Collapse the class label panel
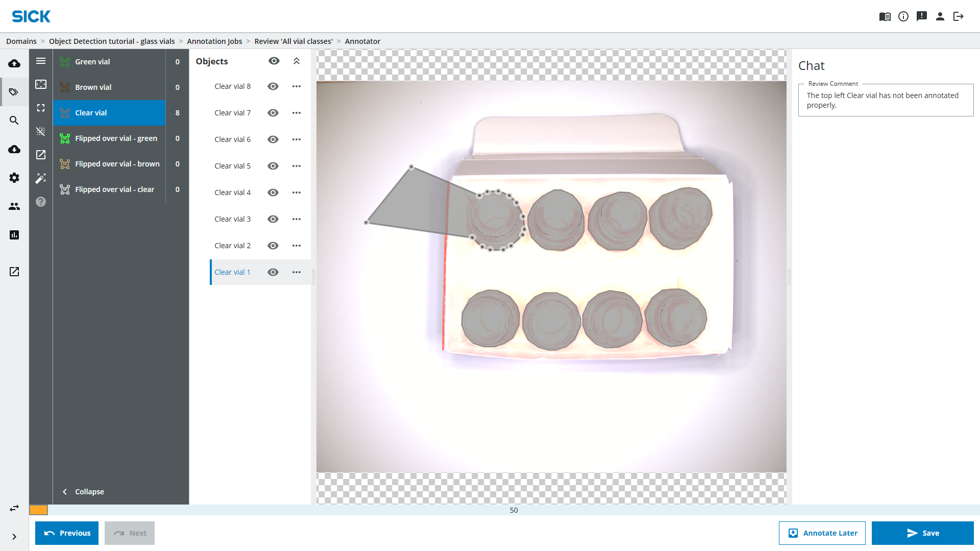 [83, 491]
